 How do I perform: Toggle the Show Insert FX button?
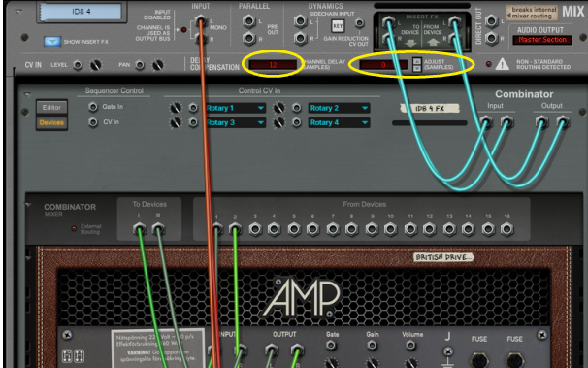(x=52, y=41)
